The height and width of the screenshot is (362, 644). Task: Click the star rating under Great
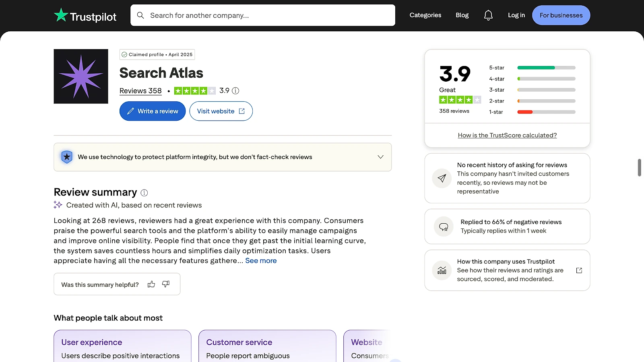(x=460, y=100)
